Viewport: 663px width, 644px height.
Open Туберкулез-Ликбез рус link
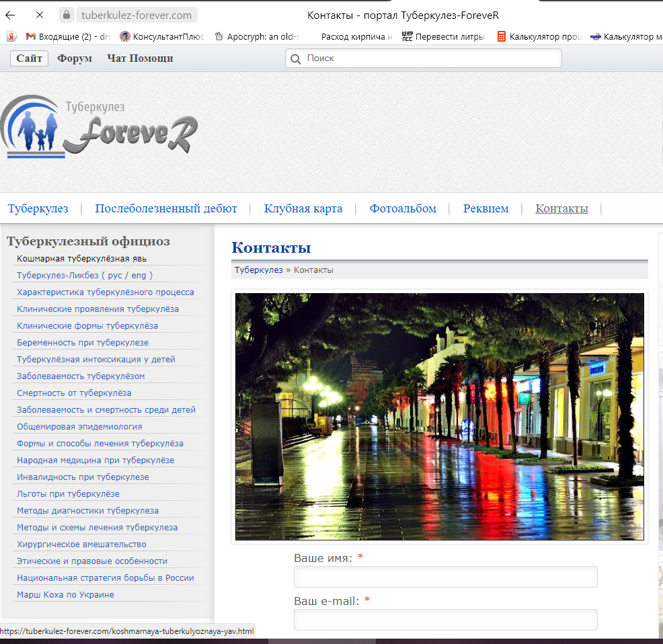69,275
